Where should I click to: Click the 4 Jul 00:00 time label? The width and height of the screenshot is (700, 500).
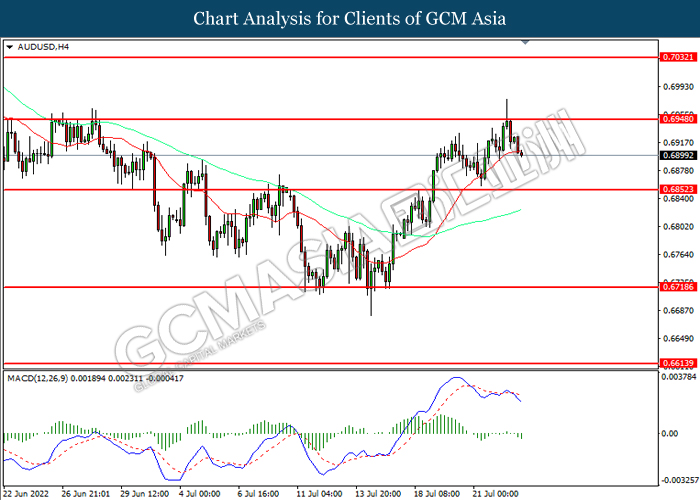200,494
